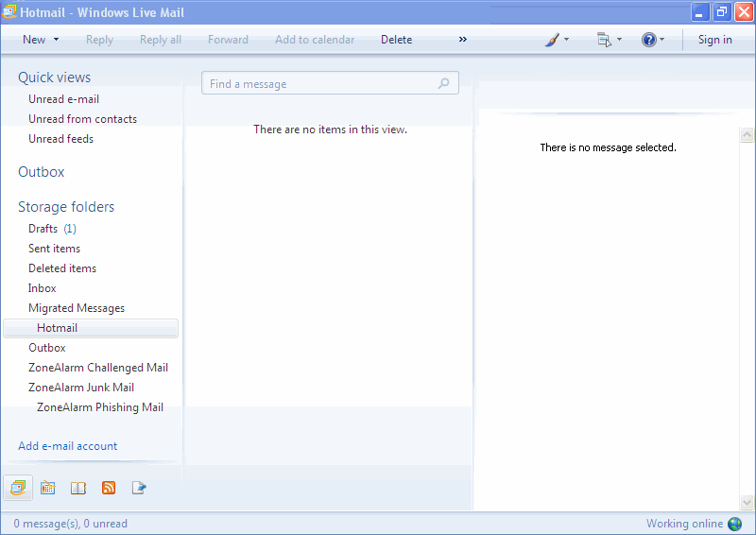Collapse the Quick views section header

click(55, 78)
